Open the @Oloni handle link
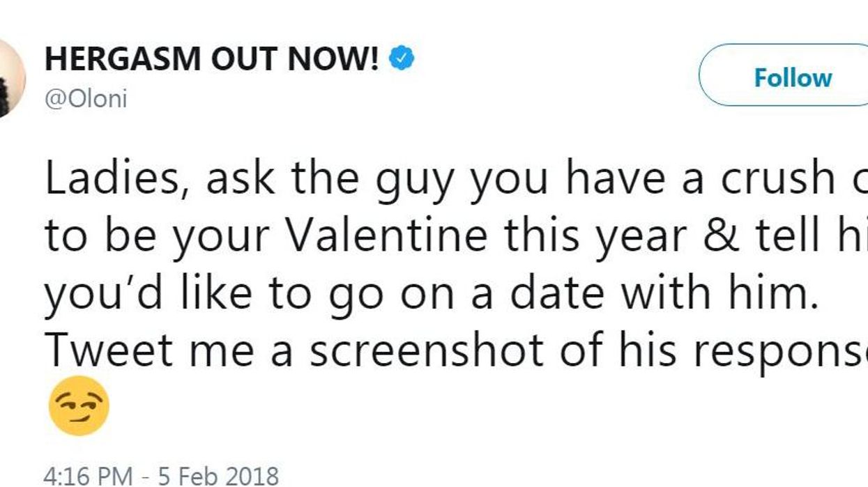This screenshot has width=868, height=487. point(86,98)
